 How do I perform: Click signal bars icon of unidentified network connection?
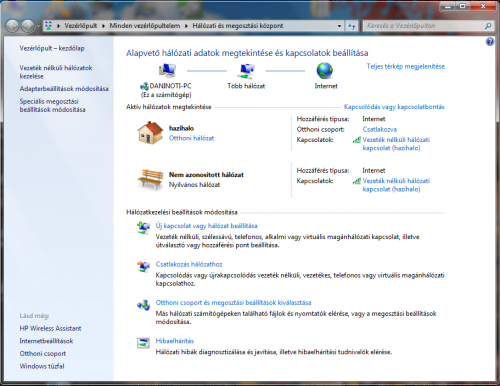[x=357, y=181]
